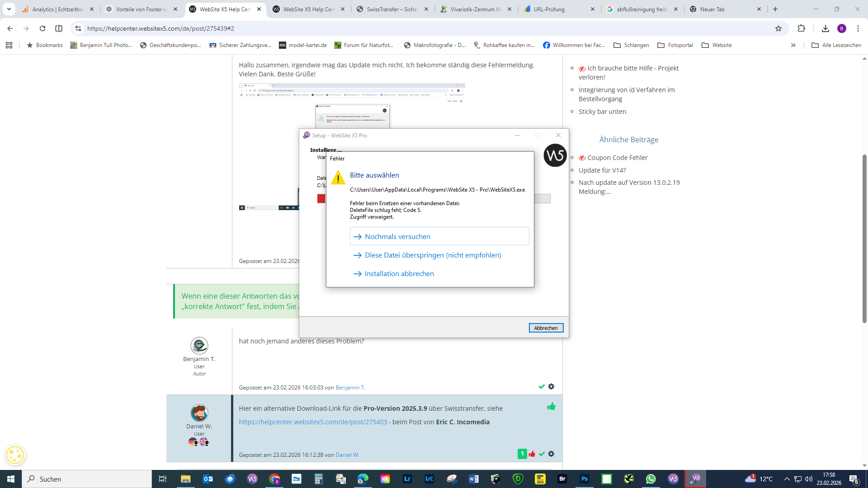868x488 pixels.
Task: Toggle the Chrome side panel icon
Action: coord(59,28)
